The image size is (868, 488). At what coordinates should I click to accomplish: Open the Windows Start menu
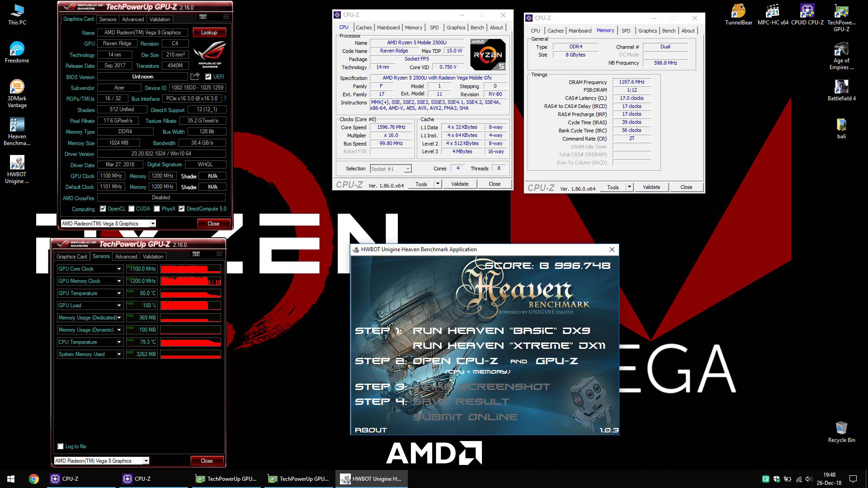pos(11,479)
